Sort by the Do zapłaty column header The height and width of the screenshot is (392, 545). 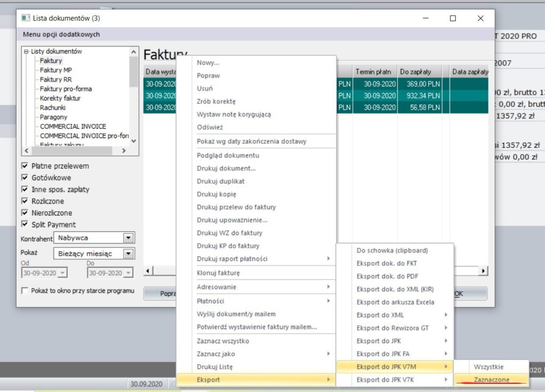coord(416,71)
